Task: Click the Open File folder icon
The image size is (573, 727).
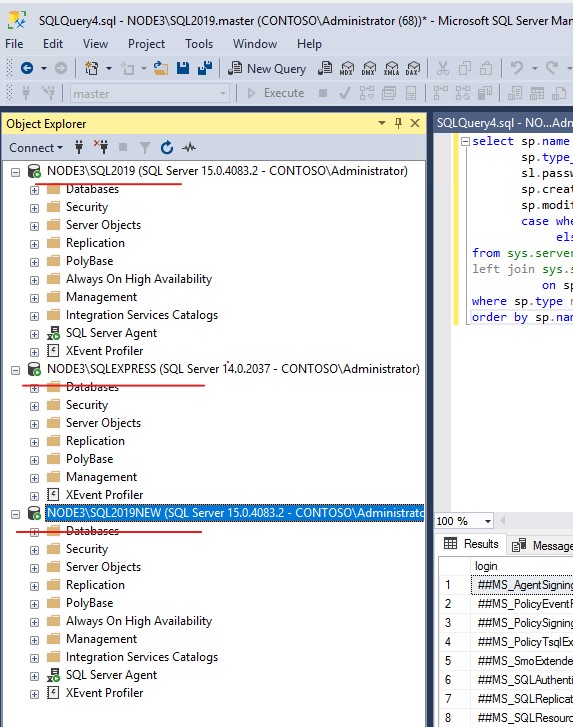Action: coord(161,69)
